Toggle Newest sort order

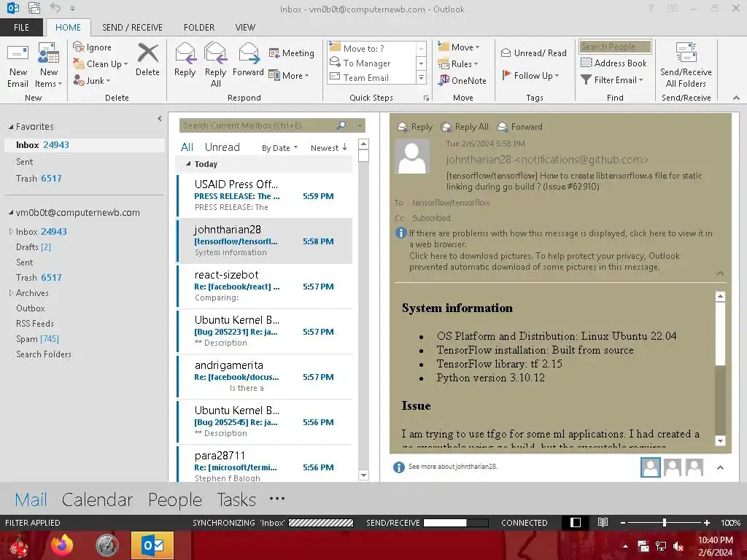tap(329, 147)
